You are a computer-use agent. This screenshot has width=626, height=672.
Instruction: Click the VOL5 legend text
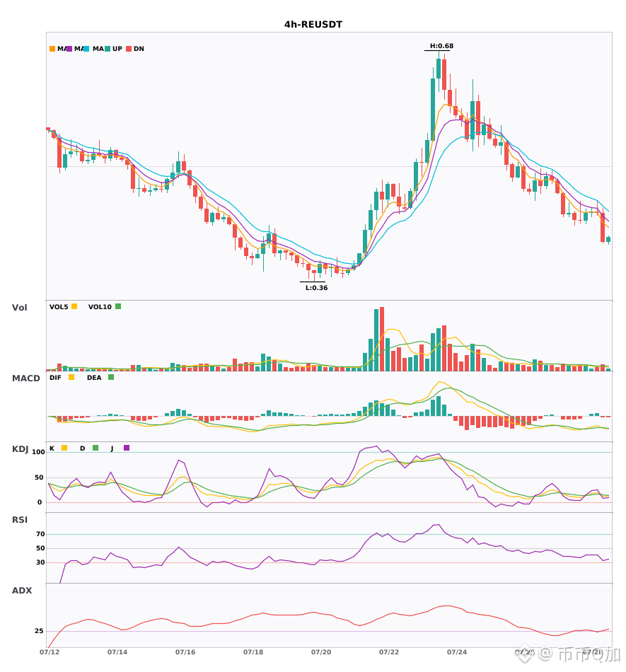coord(59,307)
